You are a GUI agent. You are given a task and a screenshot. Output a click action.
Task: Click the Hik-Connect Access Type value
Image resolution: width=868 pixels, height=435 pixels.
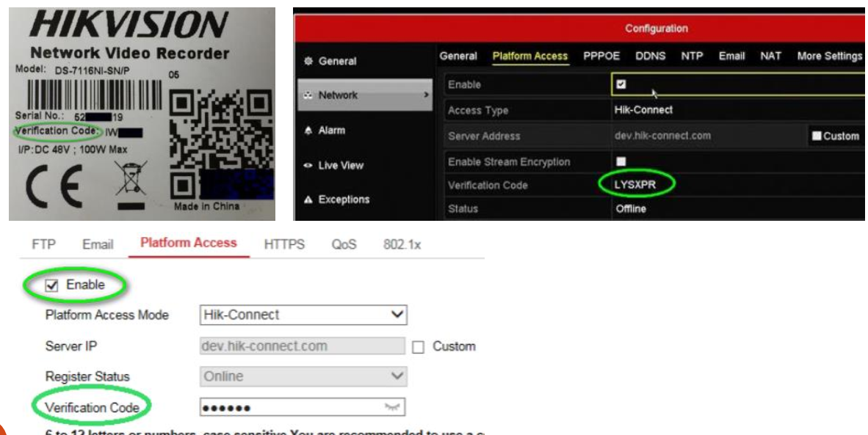click(x=643, y=110)
